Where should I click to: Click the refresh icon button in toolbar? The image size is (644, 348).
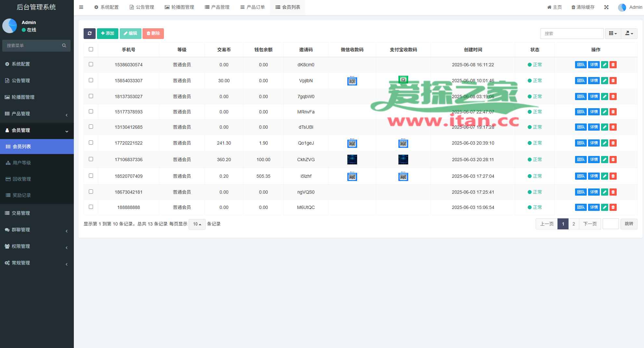click(x=89, y=33)
